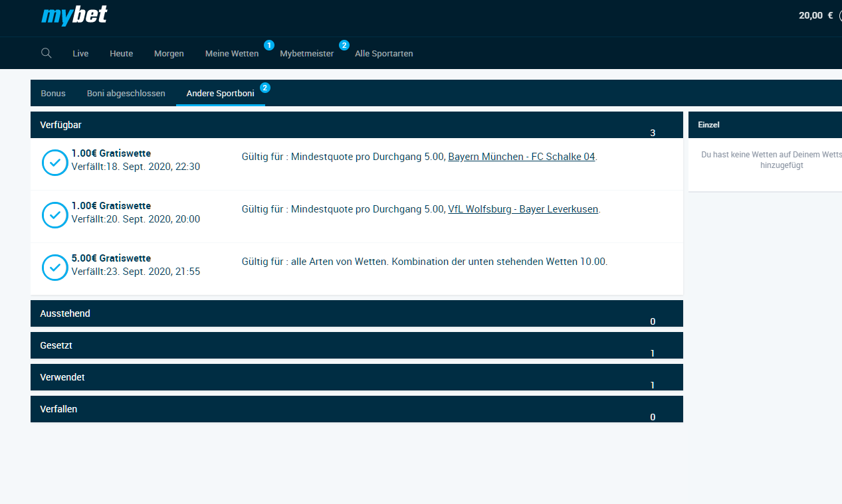Go to Morgen section
The image size is (842, 504).
[x=169, y=54]
